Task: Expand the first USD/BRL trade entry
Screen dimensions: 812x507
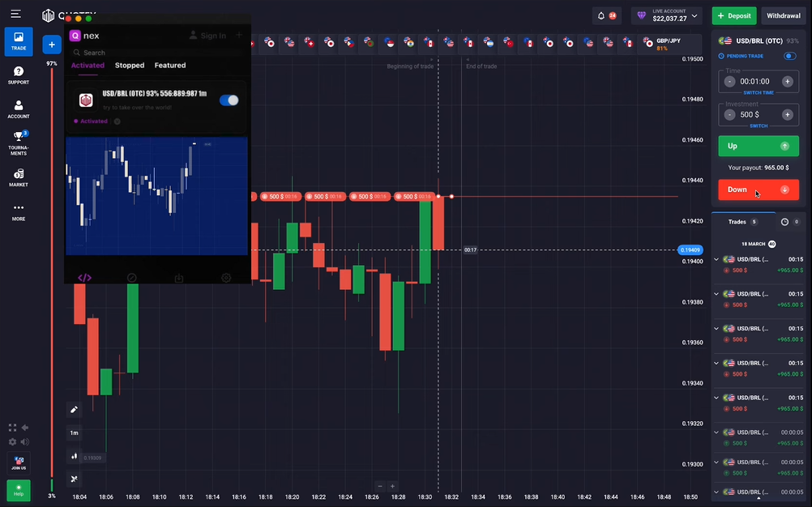Action: tap(716, 259)
